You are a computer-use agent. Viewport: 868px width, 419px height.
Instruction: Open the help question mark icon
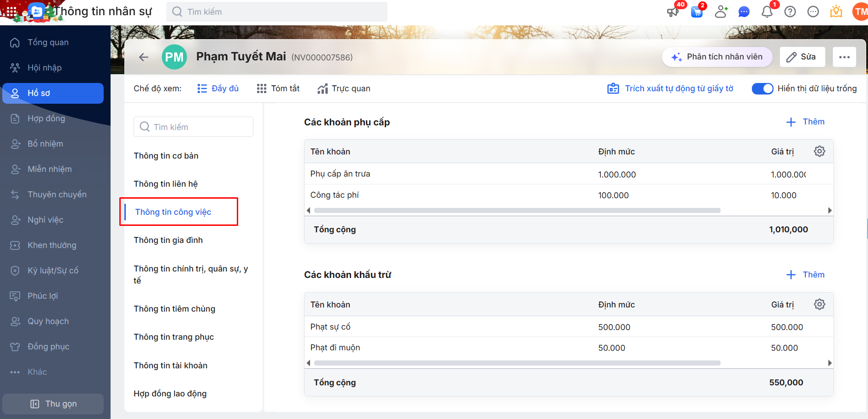tap(790, 12)
